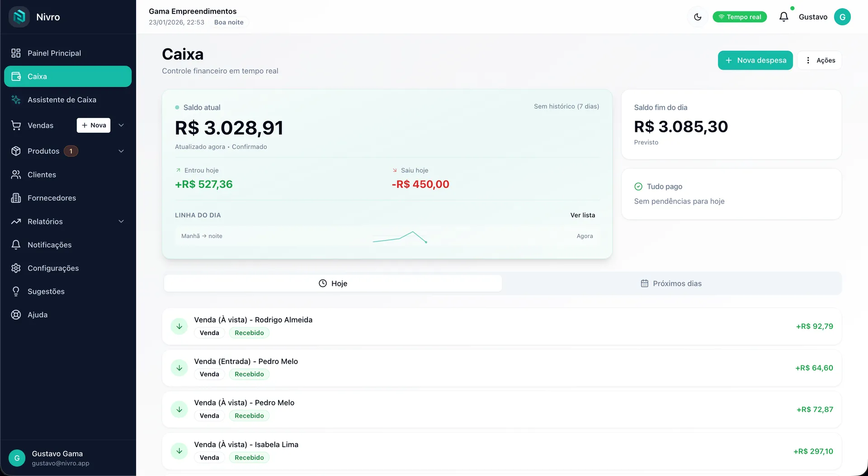Click the Boa noite greeting badge
Viewport: 868px width, 476px height.
click(229, 22)
